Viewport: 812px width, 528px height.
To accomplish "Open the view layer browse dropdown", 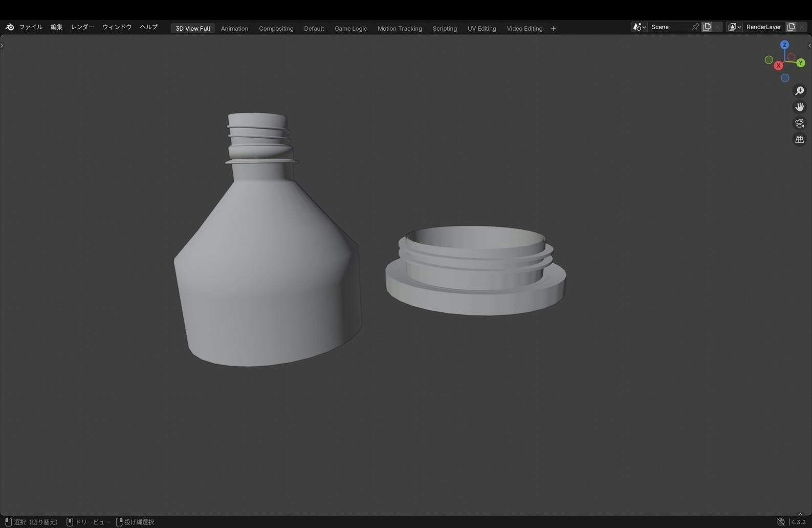I will (734, 27).
